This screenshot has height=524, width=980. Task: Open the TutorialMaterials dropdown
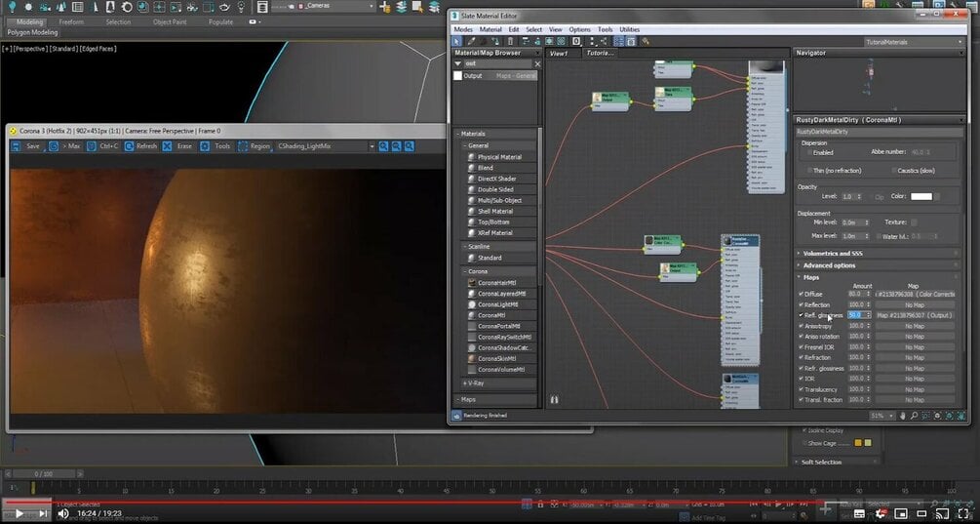coord(914,42)
